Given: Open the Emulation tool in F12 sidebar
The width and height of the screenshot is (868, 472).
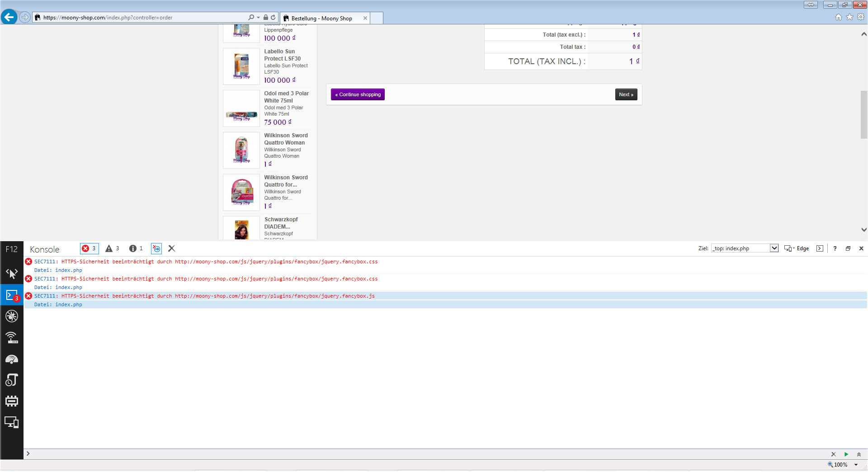Looking at the screenshot, I should click(x=12, y=422).
